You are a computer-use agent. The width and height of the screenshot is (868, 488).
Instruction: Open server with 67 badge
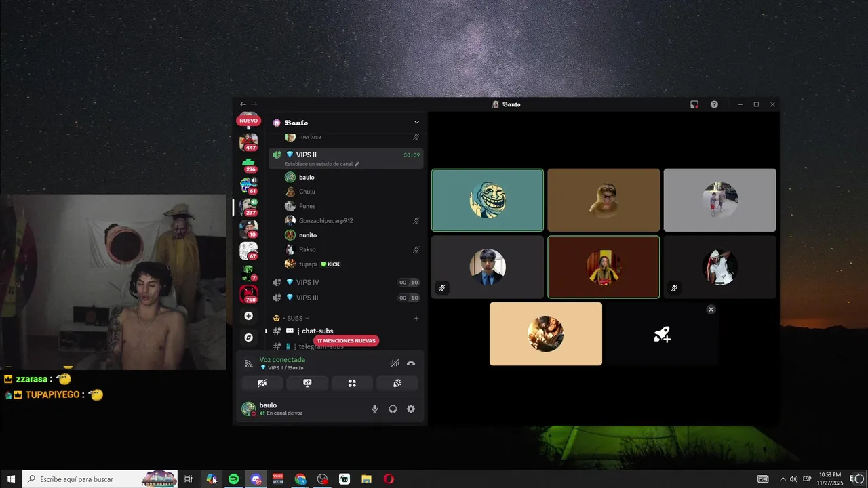pyautogui.click(x=248, y=250)
